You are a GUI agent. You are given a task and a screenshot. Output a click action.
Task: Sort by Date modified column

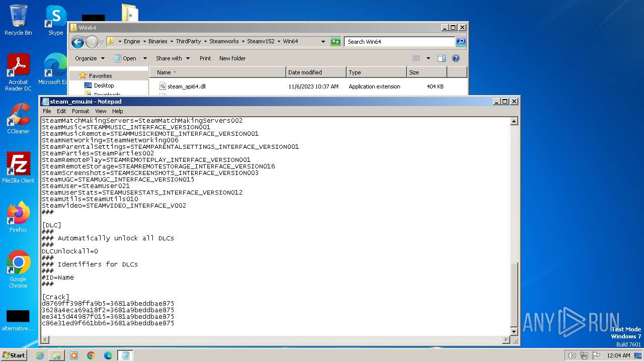pos(316,72)
